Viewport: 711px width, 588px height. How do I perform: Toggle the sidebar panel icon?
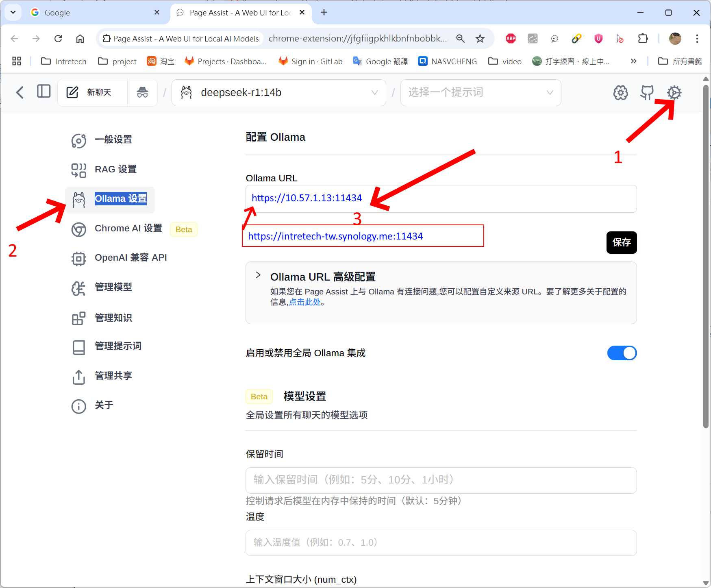tap(43, 91)
